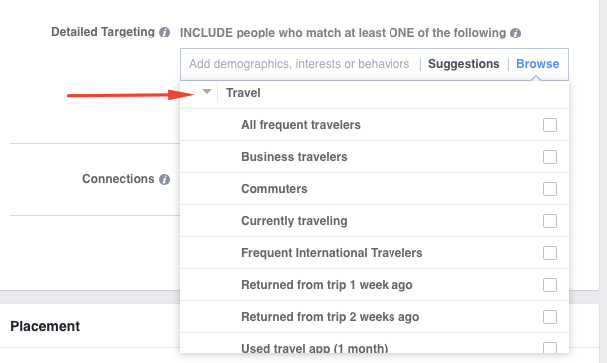This screenshot has width=607, height=363.
Task: Open the Suggestions tab
Action: point(463,64)
